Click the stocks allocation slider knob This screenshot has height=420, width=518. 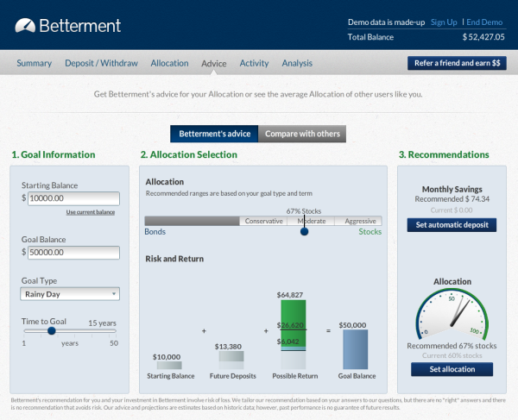(x=304, y=230)
